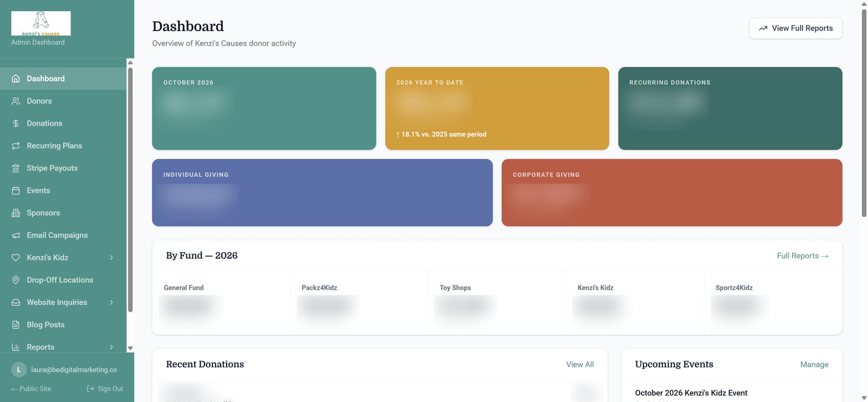Click the Recurring Plans repeat icon
Image resolution: width=868 pixels, height=402 pixels.
point(16,146)
